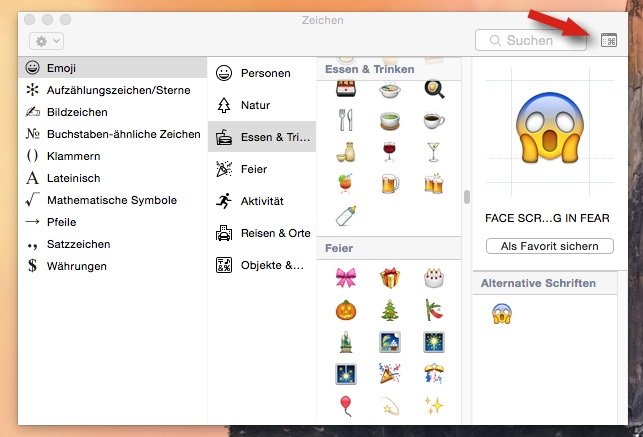The height and width of the screenshot is (437, 643).
Task: Choose Feier emoji subcategory
Action: pos(262,169)
